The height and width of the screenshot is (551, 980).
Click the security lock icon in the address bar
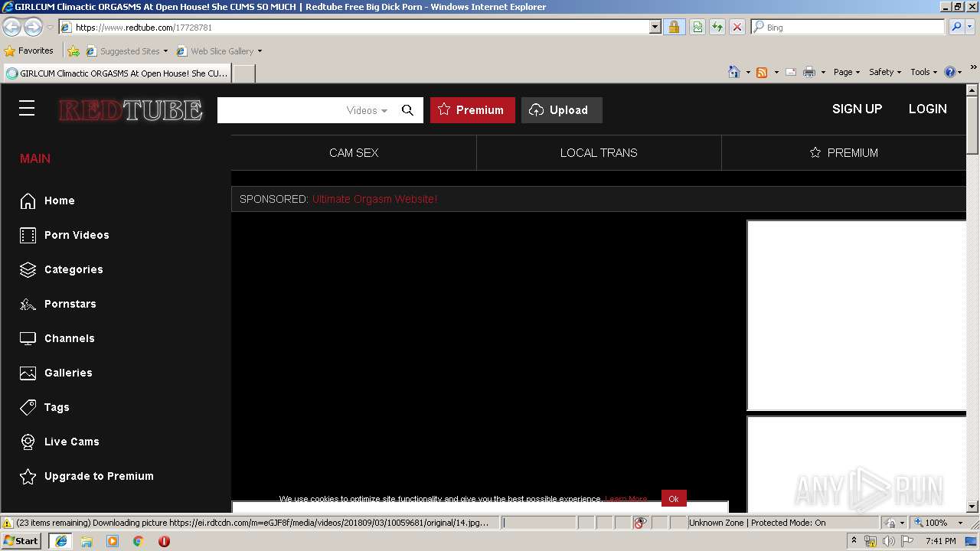[674, 27]
